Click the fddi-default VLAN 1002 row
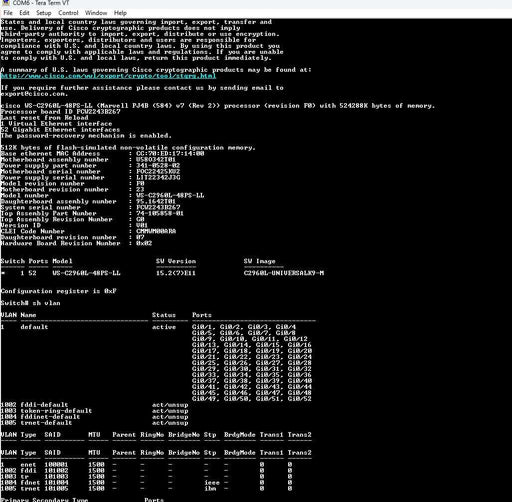Screen dimensions: 512x502 coord(95,405)
